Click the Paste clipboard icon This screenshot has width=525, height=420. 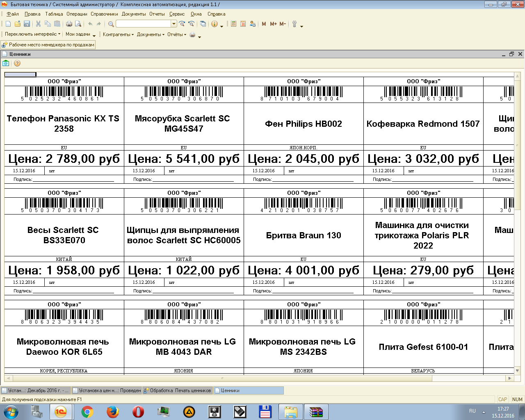tap(57, 24)
